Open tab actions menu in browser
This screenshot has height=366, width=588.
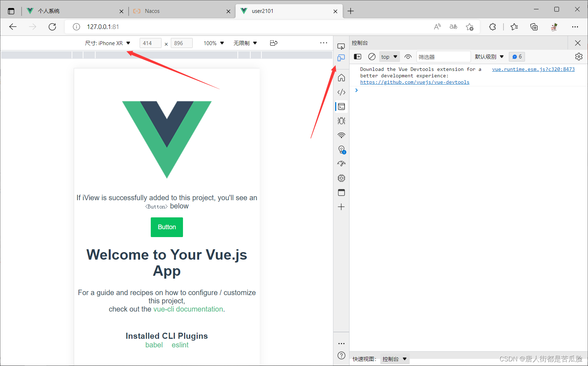pyautogui.click(x=11, y=11)
